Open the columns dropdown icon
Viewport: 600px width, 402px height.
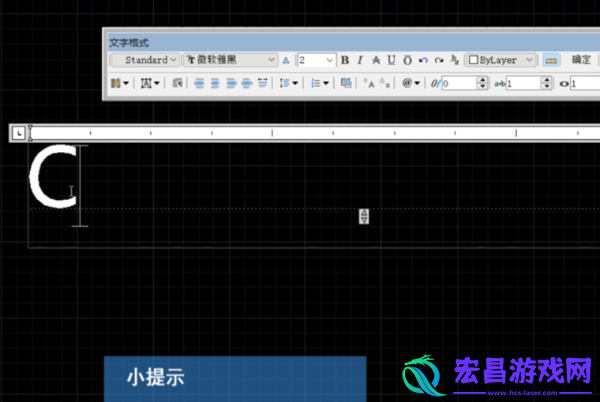[x=119, y=83]
